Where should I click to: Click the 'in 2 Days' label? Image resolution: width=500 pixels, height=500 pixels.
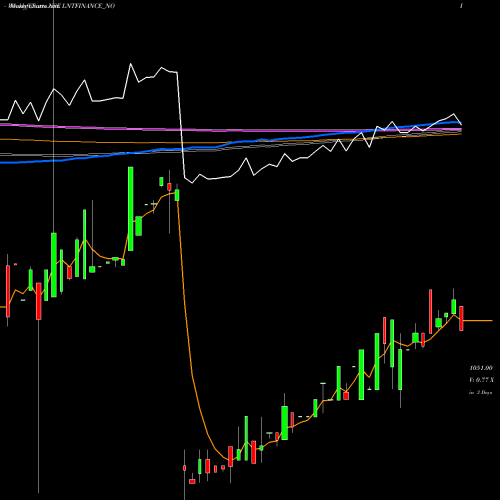[x=481, y=393]
